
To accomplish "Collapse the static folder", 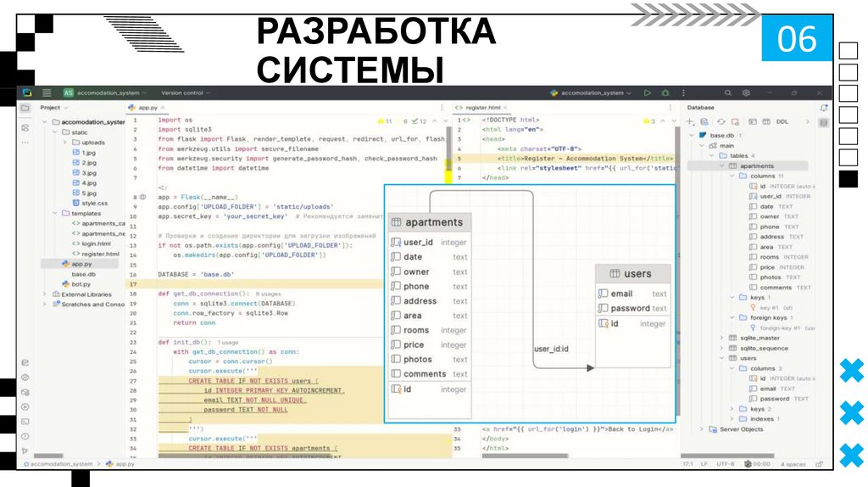I will coord(55,132).
